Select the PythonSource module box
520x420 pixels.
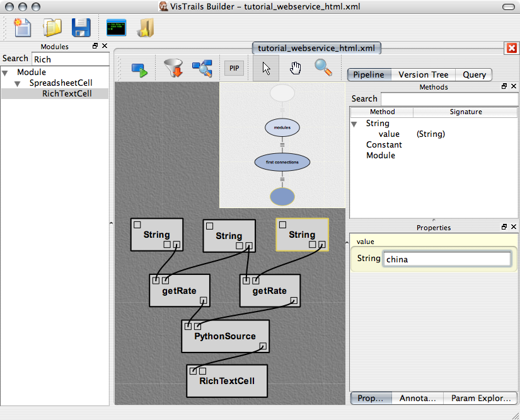tap(225, 336)
